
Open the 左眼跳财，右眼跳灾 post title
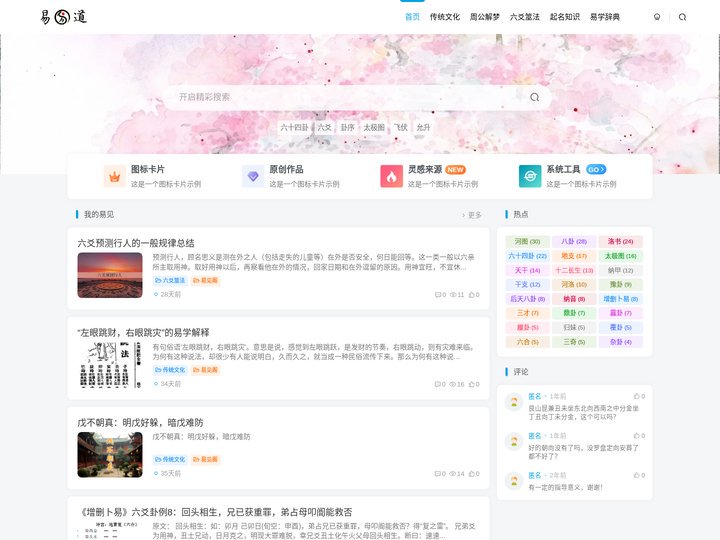click(143, 332)
